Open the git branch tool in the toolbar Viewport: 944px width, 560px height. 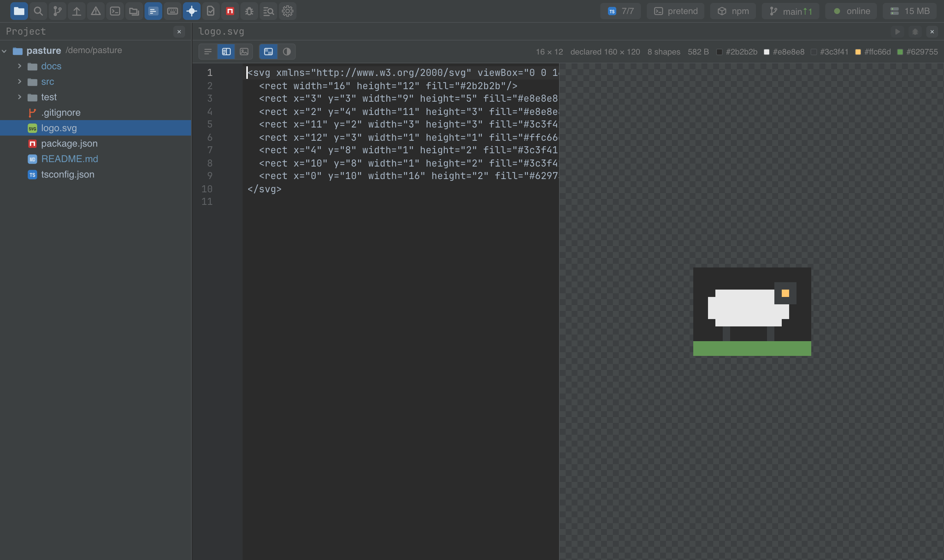(58, 11)
